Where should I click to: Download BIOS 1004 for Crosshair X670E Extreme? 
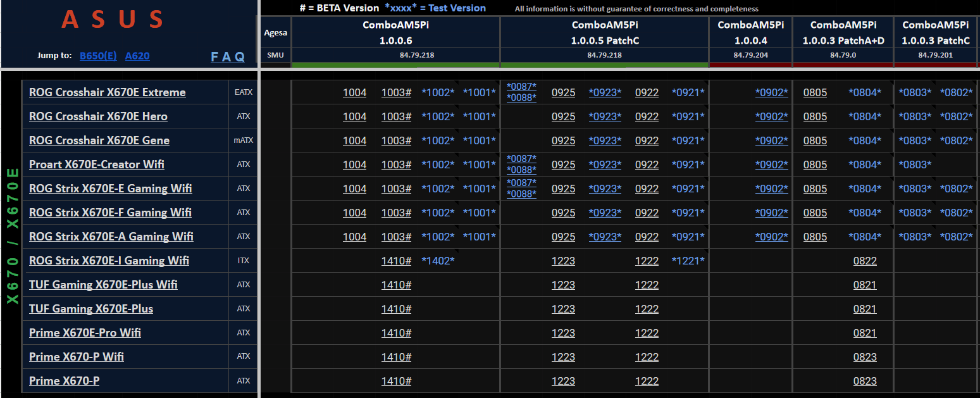coord(354,92)
